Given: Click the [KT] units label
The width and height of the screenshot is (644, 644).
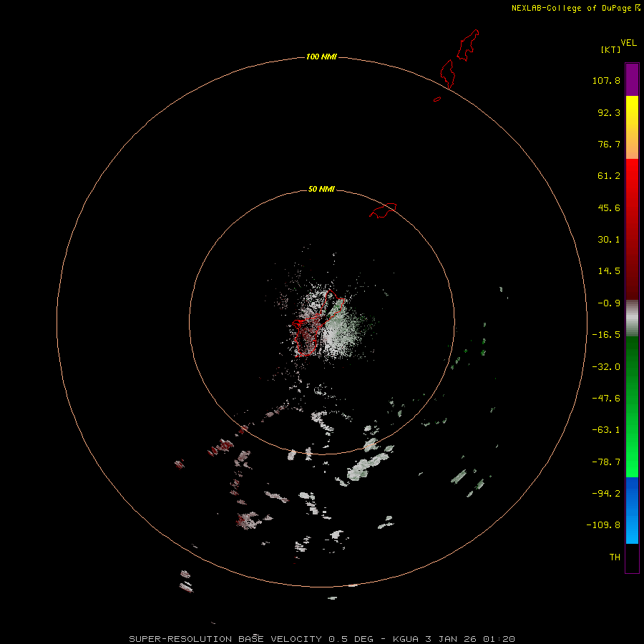Looking at the screenshot, I should [x=611, y=49].
